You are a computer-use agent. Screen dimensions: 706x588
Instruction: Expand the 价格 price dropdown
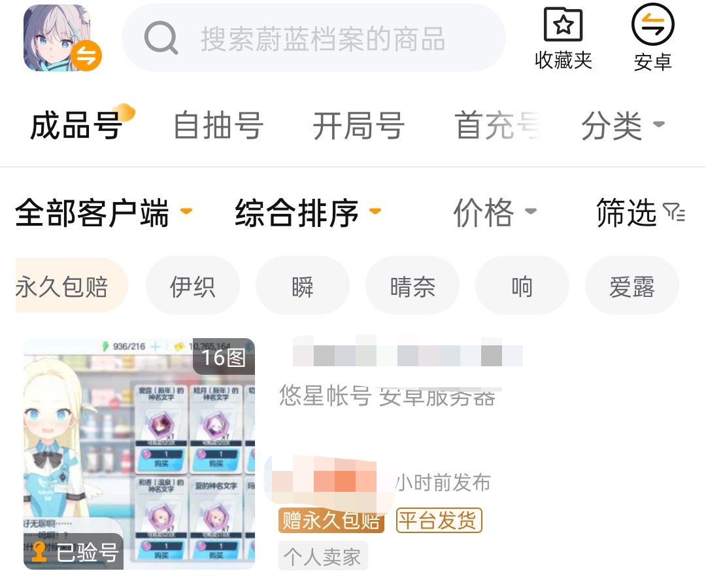[494, 212]
